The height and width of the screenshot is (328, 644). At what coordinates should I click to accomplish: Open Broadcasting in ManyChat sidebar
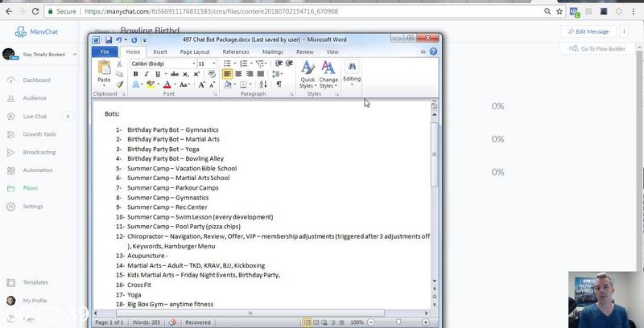(39, 152)
